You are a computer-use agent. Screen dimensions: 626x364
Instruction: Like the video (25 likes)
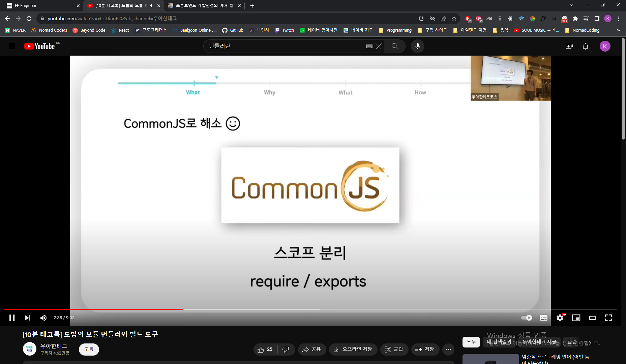point(265,350)
